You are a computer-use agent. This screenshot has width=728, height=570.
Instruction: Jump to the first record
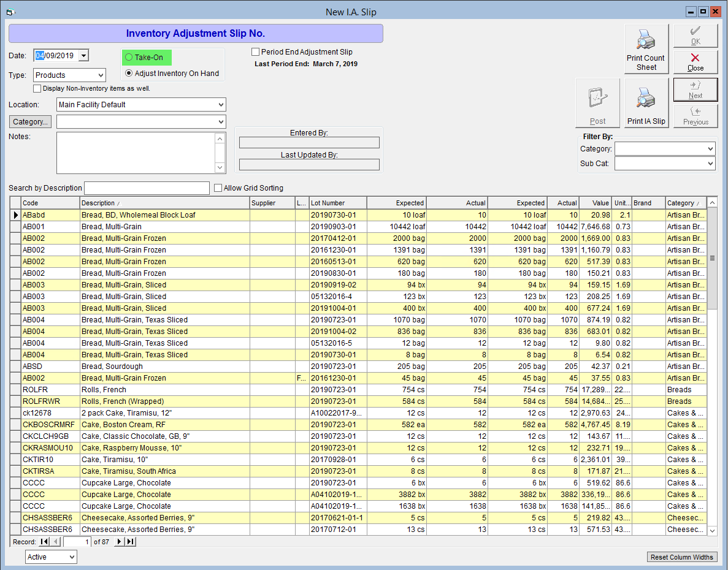[x=44, y=541]
